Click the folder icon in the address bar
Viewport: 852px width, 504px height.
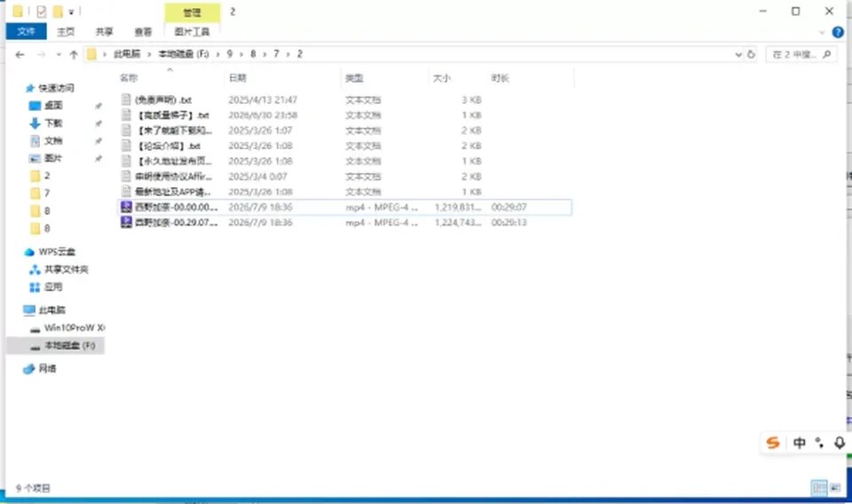click(x=91, y=54)
